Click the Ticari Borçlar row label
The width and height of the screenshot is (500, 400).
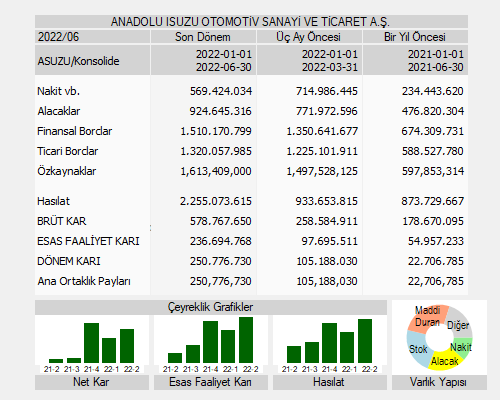(x=68, y=151)
